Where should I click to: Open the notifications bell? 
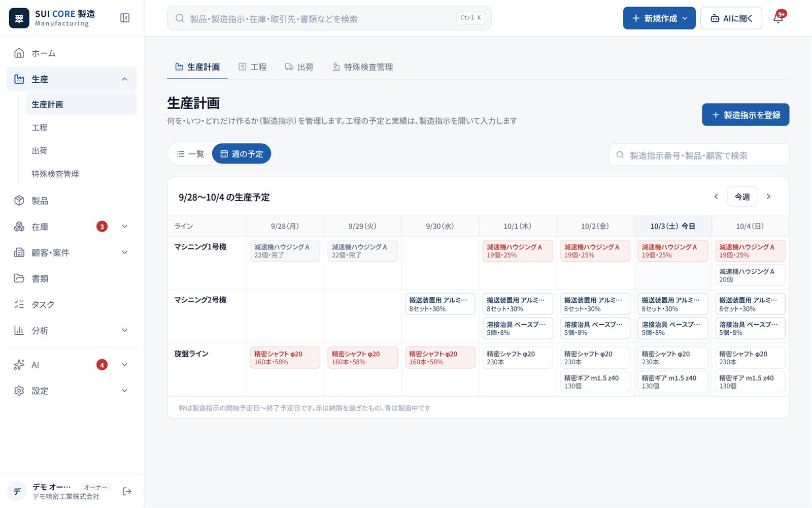778,18
